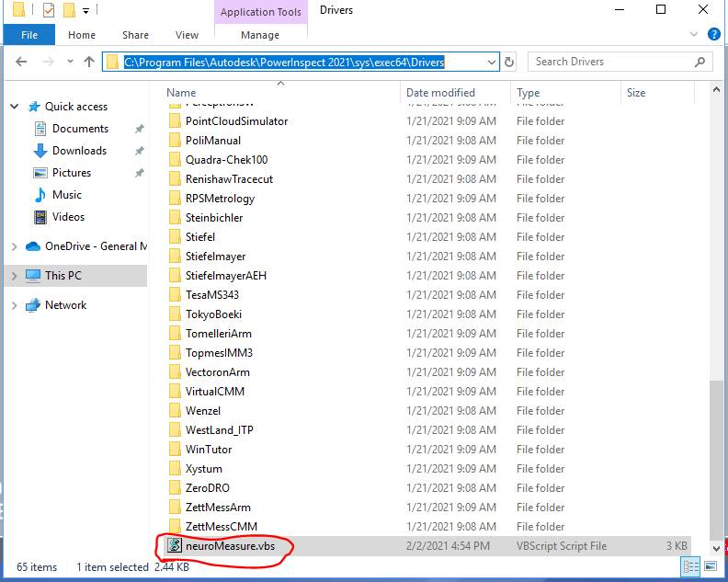Select the StiefelmayerAEH folder icon

point(175,276)
